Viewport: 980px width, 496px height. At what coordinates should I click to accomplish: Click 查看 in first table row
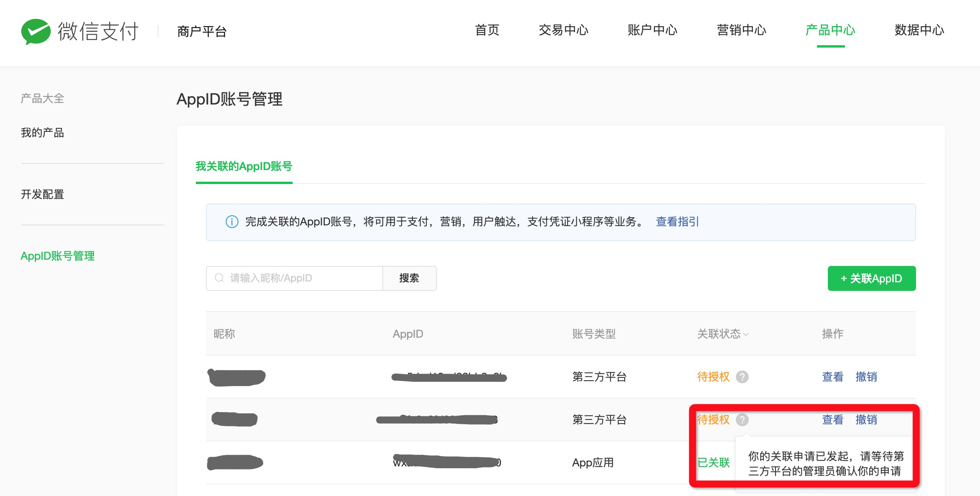[833, 377]
